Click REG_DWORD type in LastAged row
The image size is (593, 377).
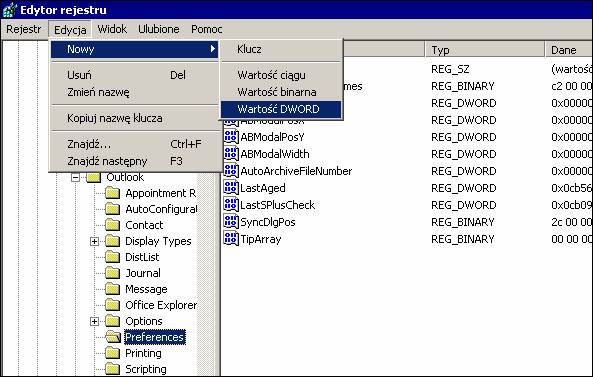click(463, 188)
